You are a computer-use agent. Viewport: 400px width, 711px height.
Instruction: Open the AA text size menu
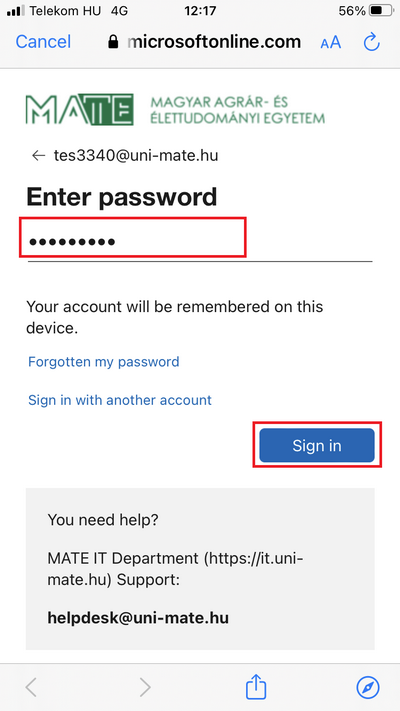click(330, 43)
